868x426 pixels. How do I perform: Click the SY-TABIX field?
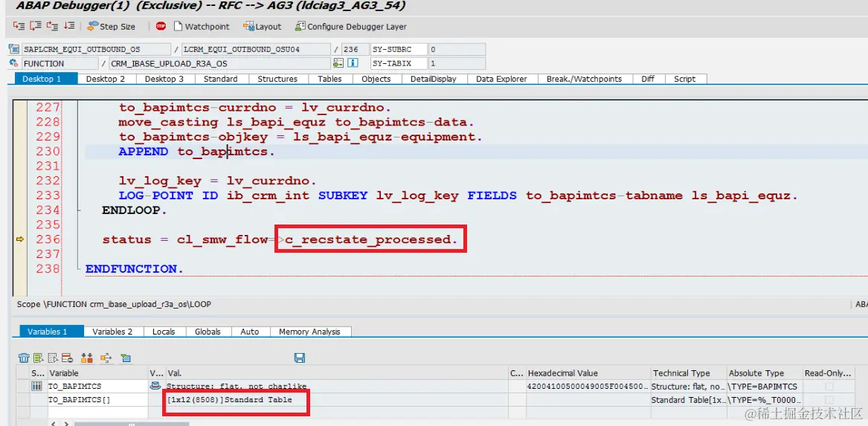pyautogui.click(x=399, y=63)
